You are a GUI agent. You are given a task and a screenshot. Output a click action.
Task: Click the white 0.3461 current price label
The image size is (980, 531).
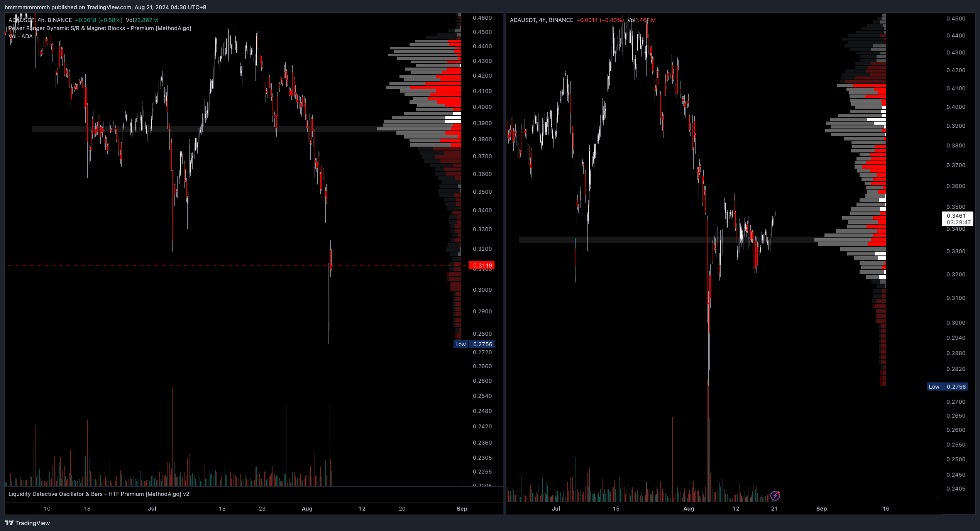tap(956, 216)
